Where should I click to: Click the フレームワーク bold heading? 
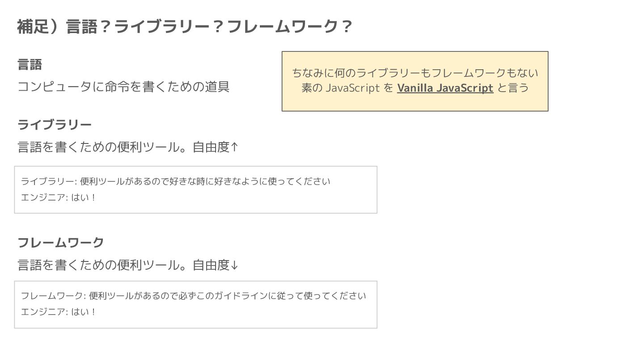click(x=60, y=243)
